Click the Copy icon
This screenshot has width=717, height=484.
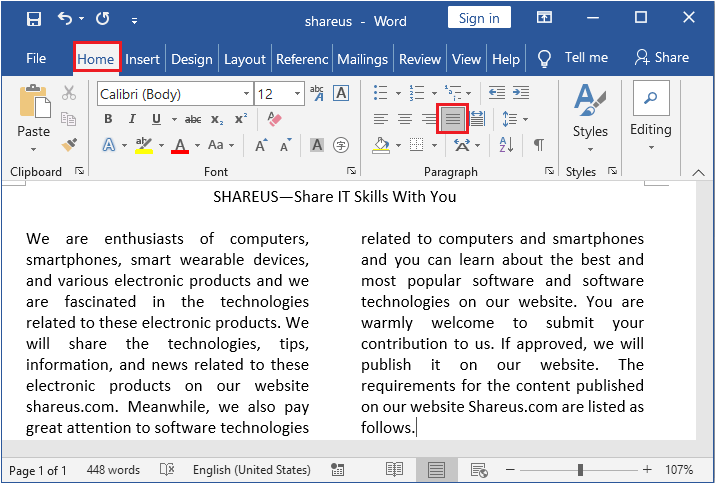point(69,119)
